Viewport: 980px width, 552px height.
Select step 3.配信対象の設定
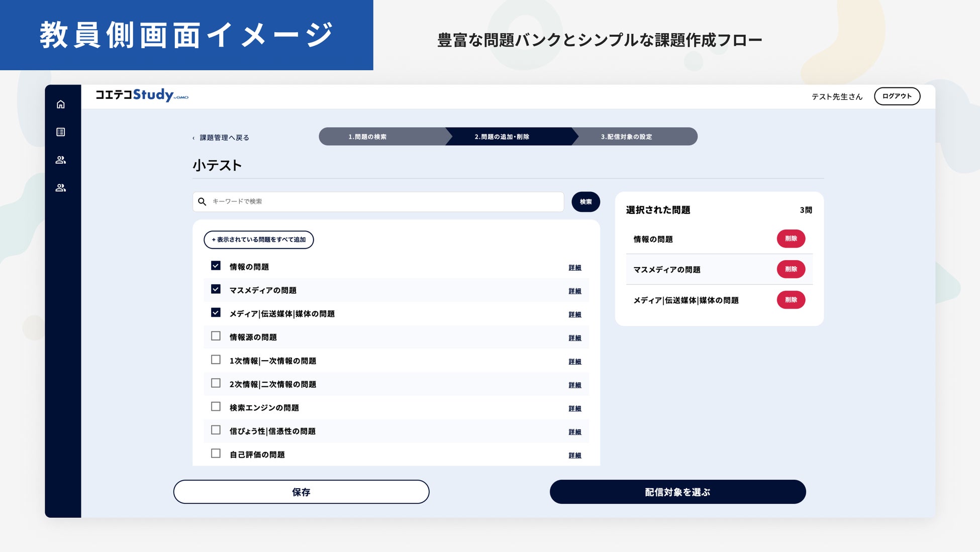[626, 137]
